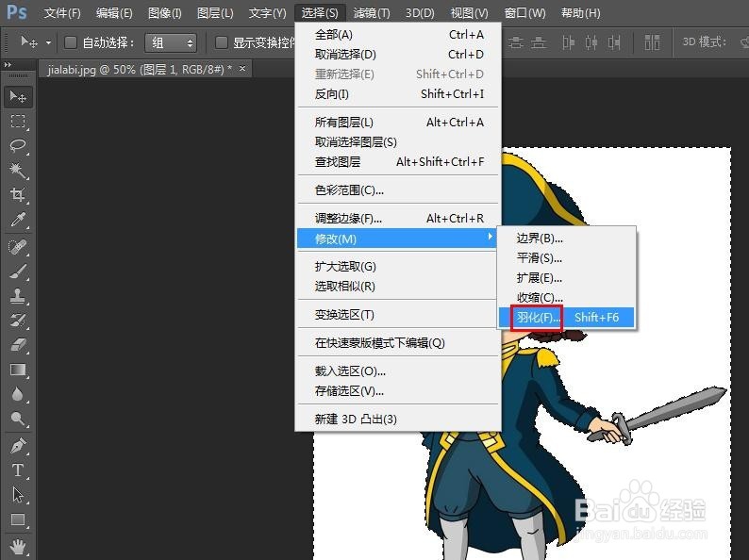
Task: Choose 选取相似(R) menu entry
Action: (398, 286)
